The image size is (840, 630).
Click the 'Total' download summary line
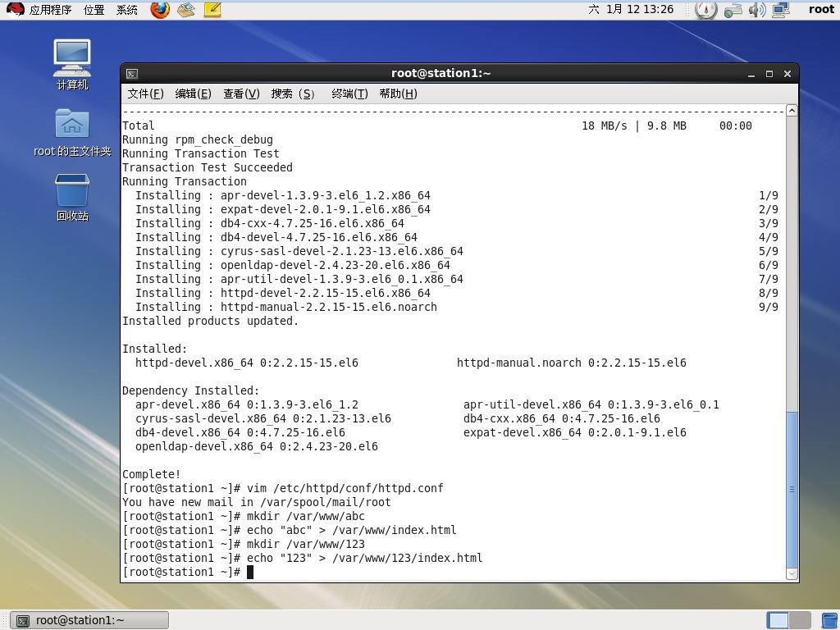click(437, 126)
